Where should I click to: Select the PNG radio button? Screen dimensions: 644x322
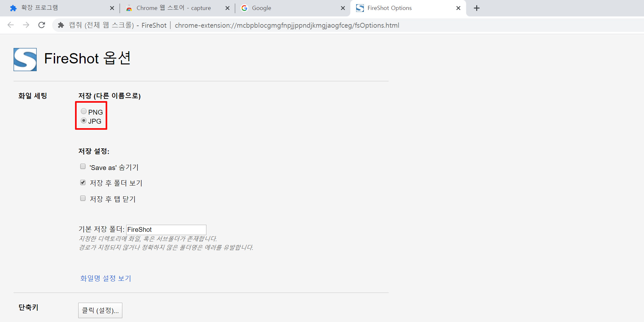pos(84,111)
